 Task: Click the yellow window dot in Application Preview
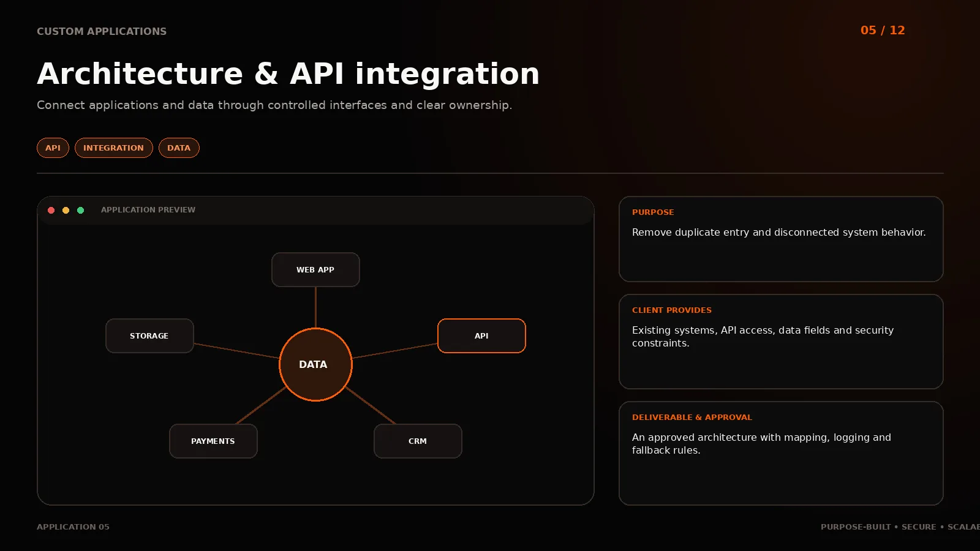click(66, 210)
